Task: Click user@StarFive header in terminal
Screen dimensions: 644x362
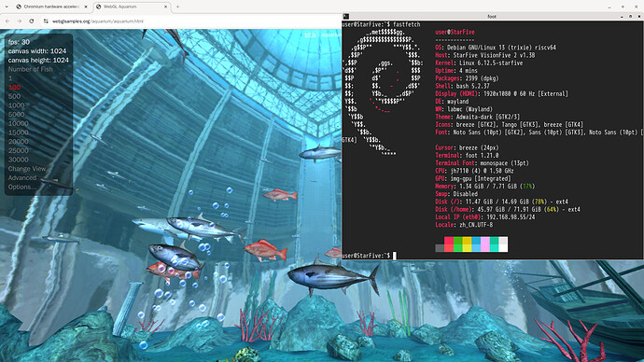Action: tap(455, 32)
